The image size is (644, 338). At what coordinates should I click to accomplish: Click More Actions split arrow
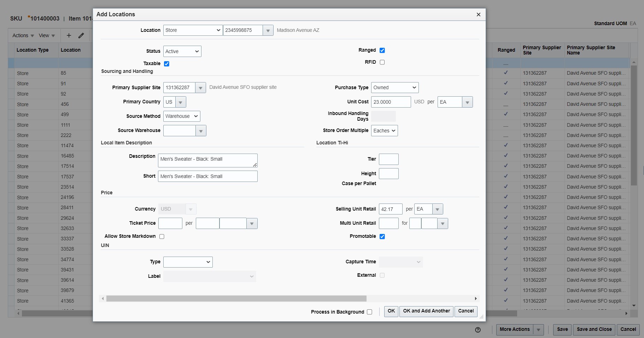tap(538, 330)
